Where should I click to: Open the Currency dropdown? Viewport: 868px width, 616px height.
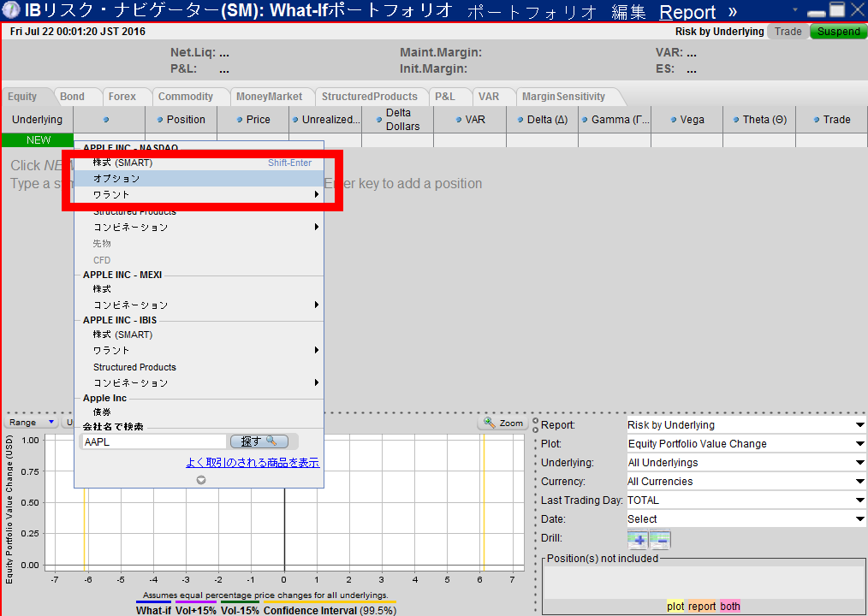click(x=745, y=482)
